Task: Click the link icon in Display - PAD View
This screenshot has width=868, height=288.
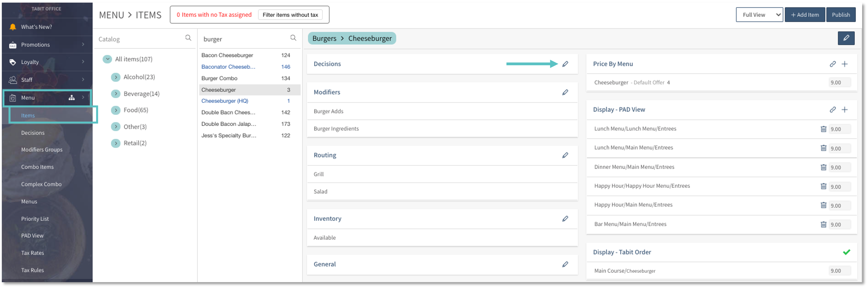Action: tap(832, 110)
